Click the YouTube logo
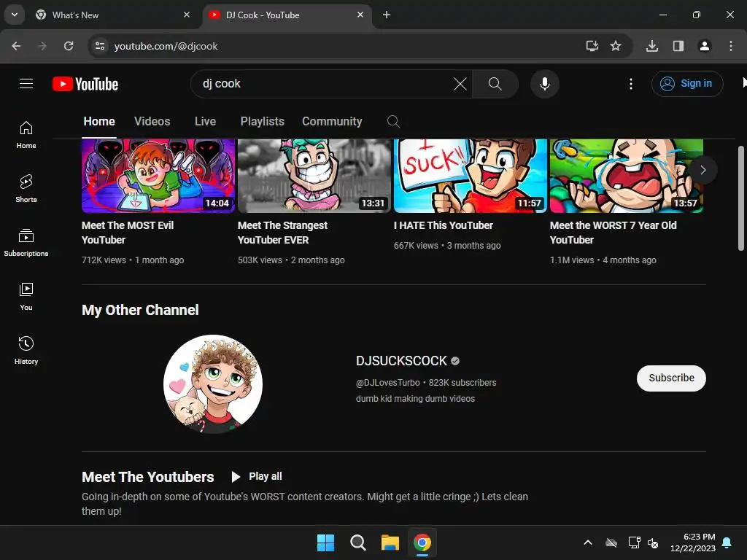 [x=85, y=84]
